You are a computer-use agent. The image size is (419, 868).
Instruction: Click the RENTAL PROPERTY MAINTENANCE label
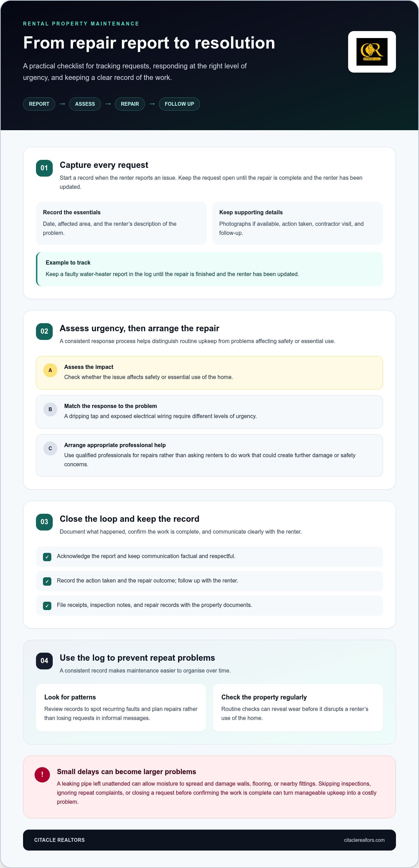[81, 24]
